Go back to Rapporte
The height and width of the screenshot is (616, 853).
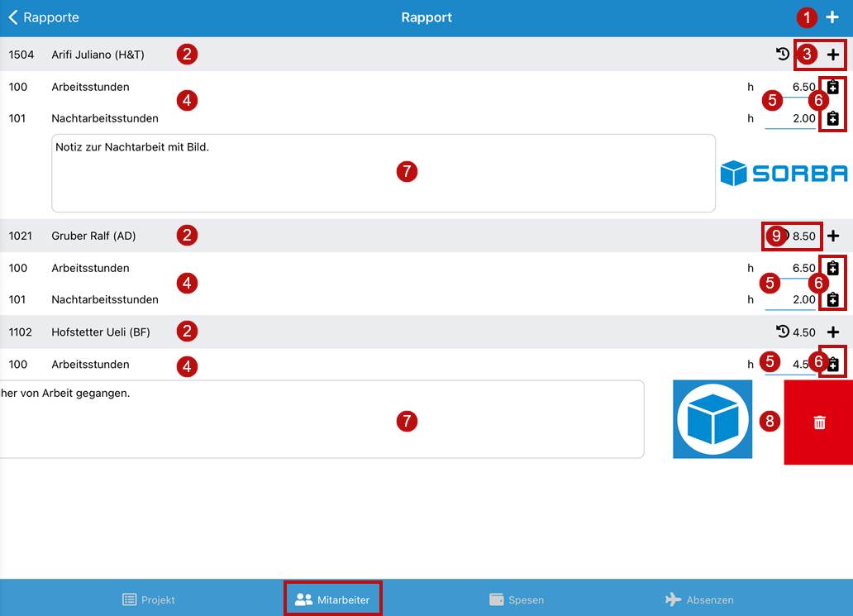click(44, 17)
